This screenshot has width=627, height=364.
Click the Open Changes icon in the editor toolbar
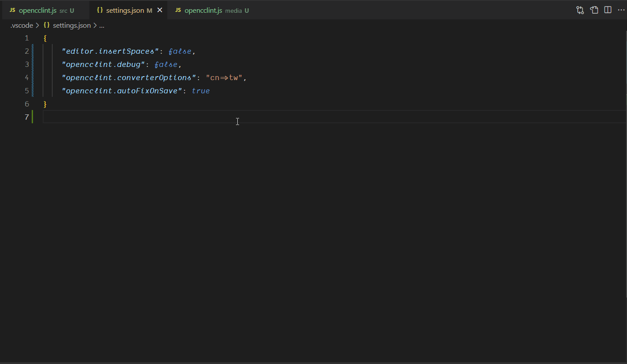point(580,10)
